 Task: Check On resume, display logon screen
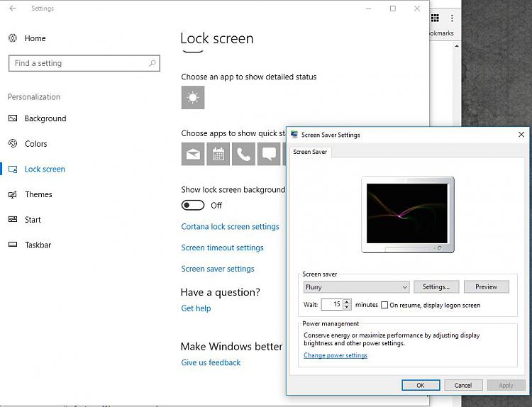pos(384,305)
